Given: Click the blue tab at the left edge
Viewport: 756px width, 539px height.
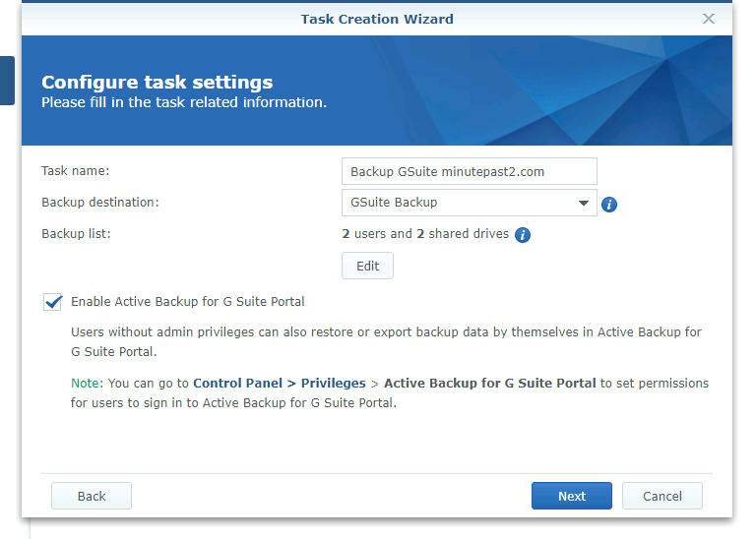Looking at the screenshot, I should pyautogui.click(x=7, y=81).
